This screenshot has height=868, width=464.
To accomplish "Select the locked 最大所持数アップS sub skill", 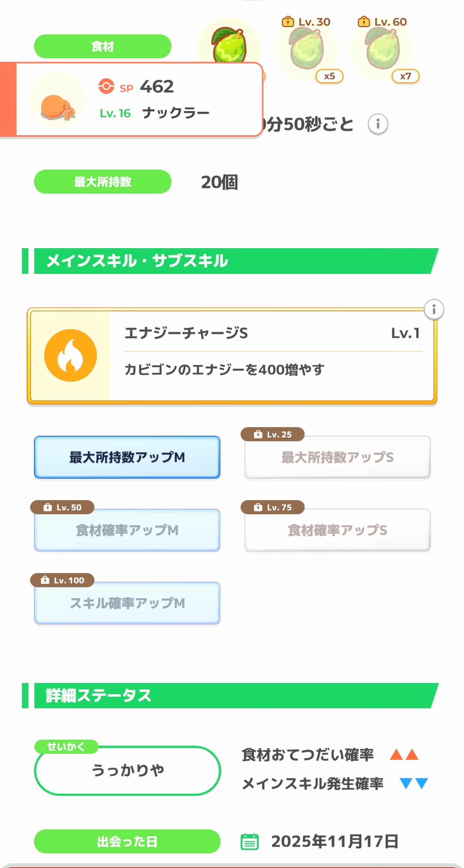I will [337, 457].
